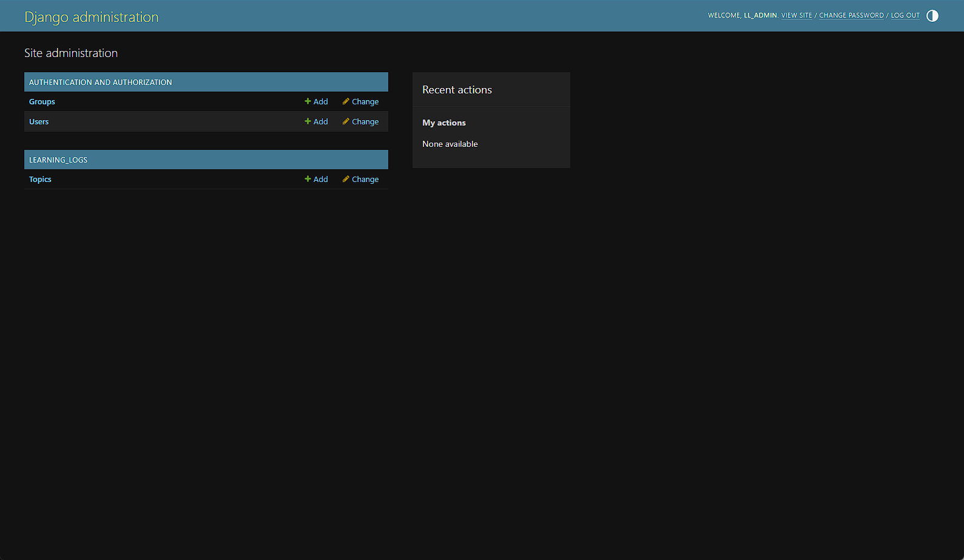This screenshot has height=560, width=964.
Task: Open the Groups model link
Action: pos(42,101)
